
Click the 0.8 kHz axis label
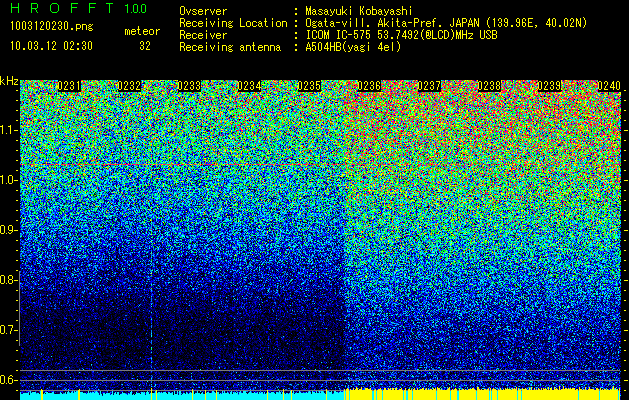tap(8, 280)
